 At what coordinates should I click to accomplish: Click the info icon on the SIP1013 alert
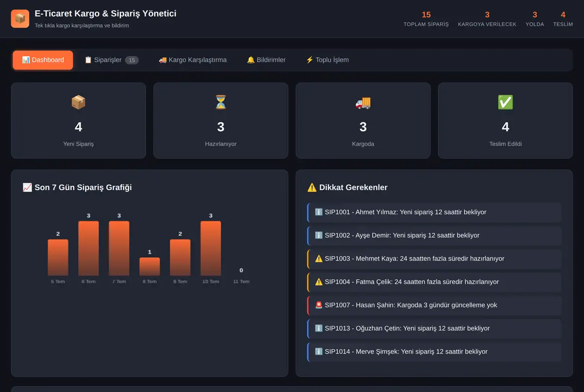319,328
